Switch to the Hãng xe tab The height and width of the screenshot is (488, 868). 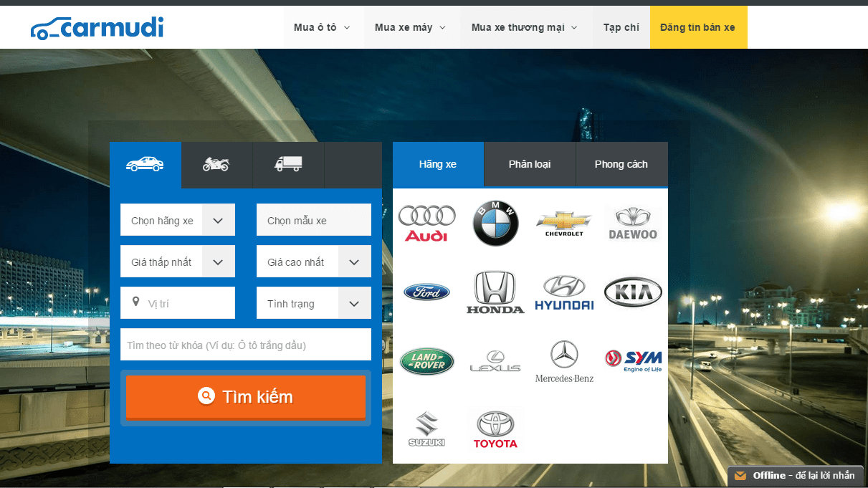[438, 164]
